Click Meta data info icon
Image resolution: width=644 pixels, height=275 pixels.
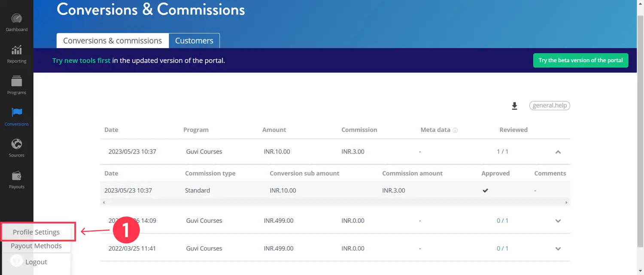(455, 130)
